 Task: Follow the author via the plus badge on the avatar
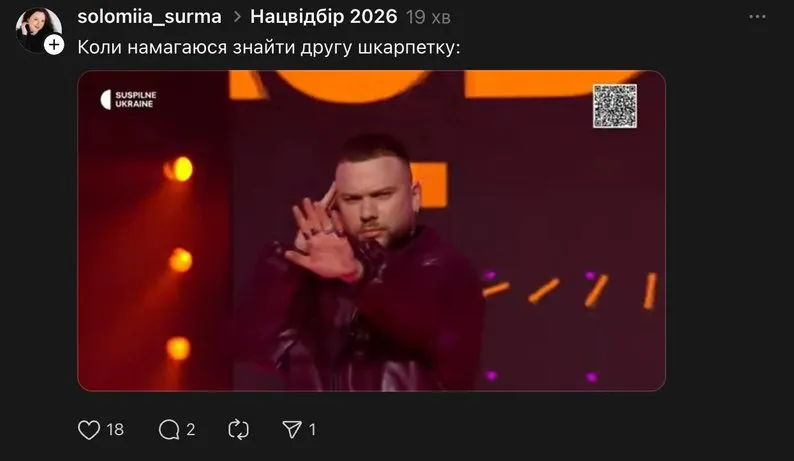pyautogui.click(x=54, y=45)
